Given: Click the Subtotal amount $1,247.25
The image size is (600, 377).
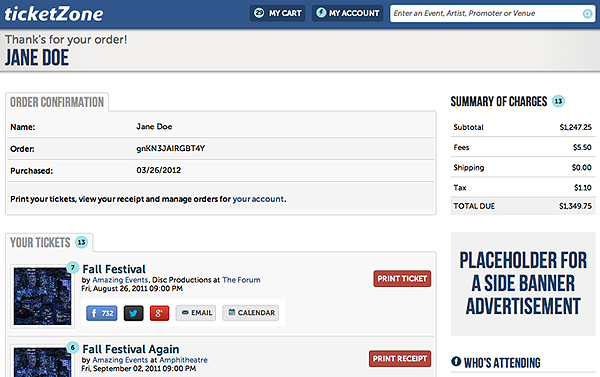Looking at the screenshot, I should (576, 127).
